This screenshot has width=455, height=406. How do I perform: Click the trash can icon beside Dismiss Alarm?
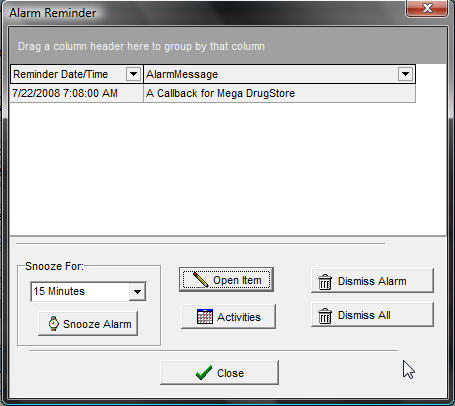tap(325, 282)
